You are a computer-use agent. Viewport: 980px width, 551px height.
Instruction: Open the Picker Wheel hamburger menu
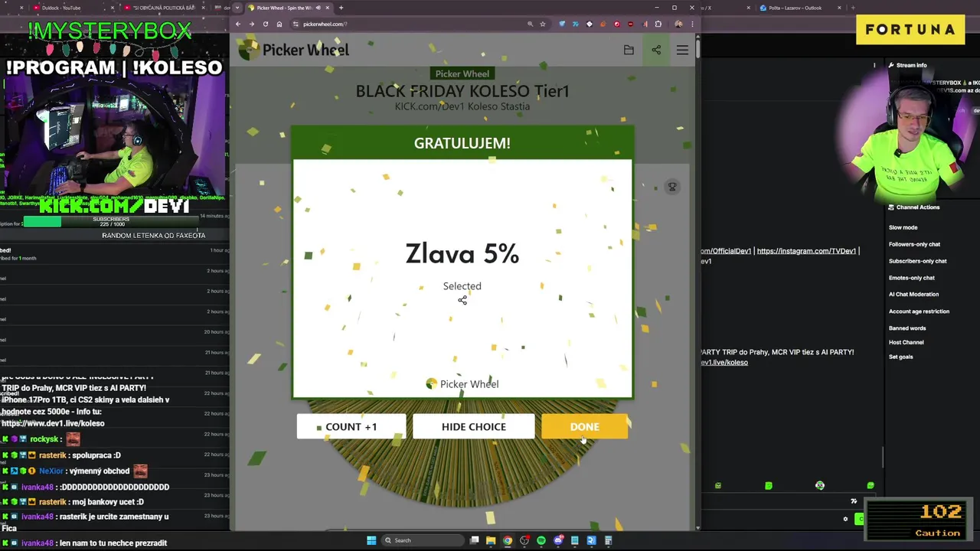(682, 50)
